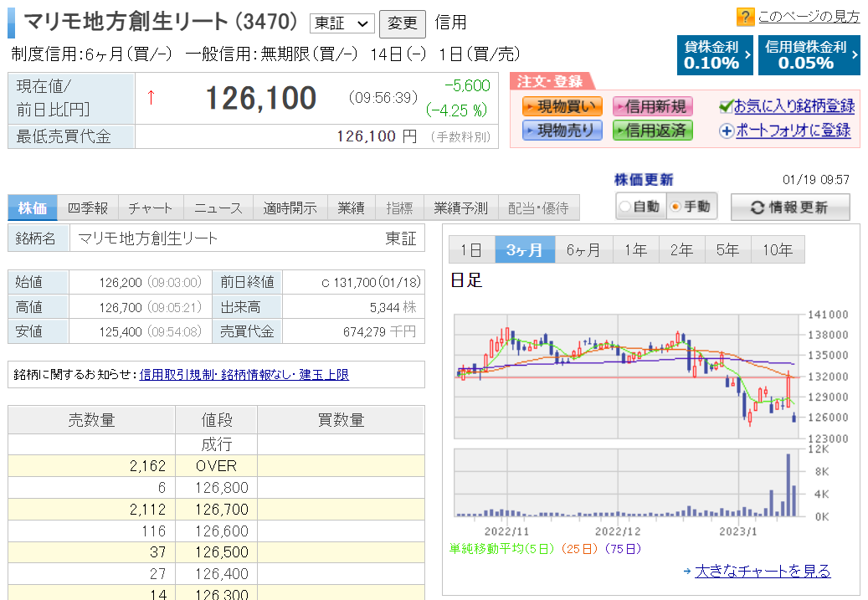Click the 売数量 column header
This screenshot has height=600, width=868.
[x=92, y=420]
